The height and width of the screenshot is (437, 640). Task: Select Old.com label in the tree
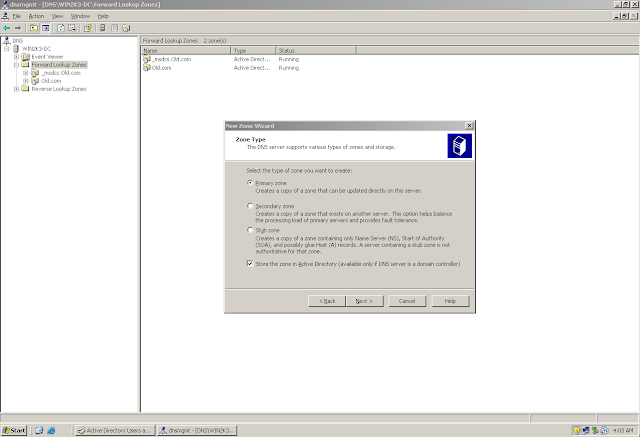pos(51,81)
